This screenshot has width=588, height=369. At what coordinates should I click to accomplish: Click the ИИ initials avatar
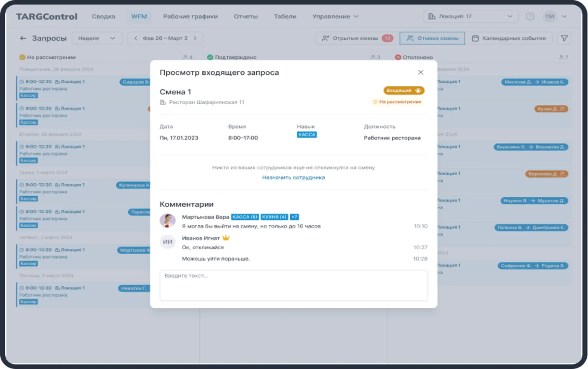point(168,242)
